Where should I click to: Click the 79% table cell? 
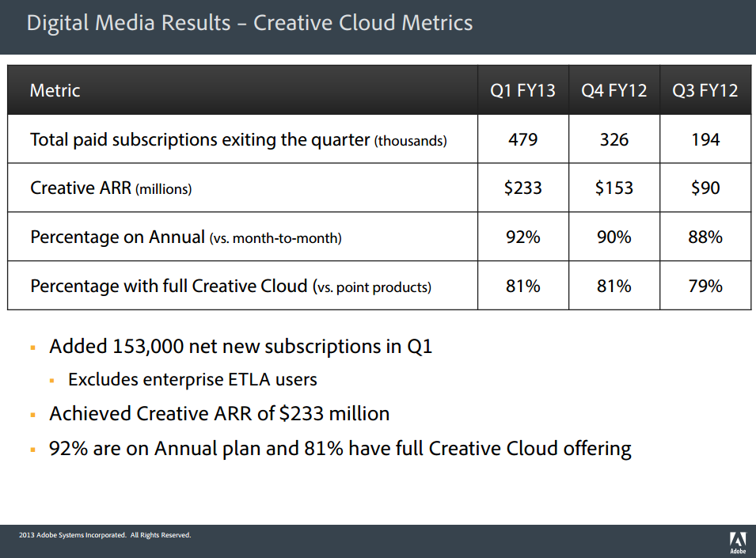[705, 287]
